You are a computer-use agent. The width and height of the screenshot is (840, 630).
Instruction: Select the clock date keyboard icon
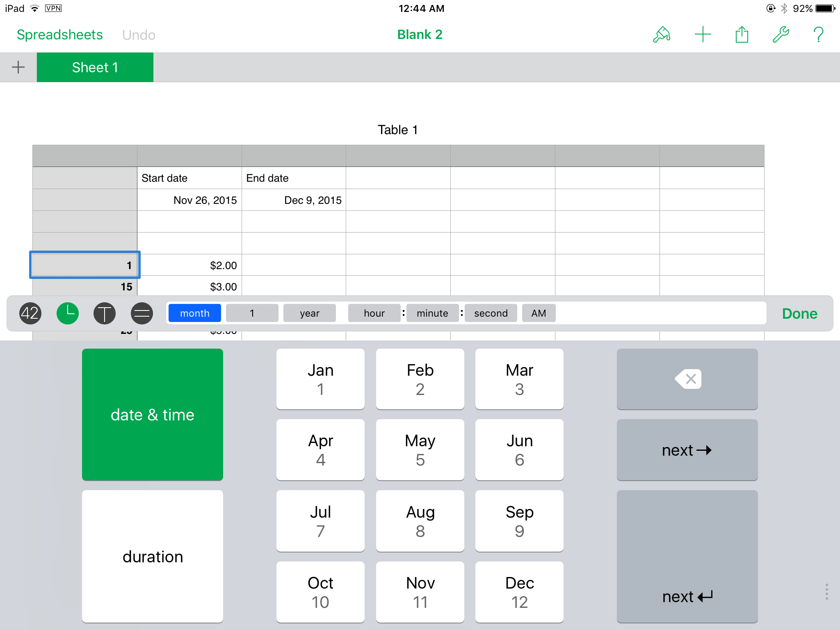point(68,313)
